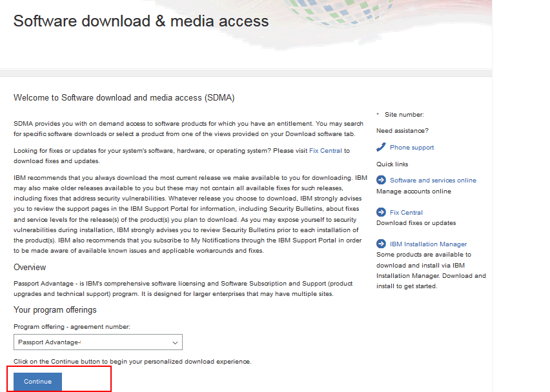Click the phone icon beside Phone support
This screenshot has width=550, height=392.
[381, 147]
